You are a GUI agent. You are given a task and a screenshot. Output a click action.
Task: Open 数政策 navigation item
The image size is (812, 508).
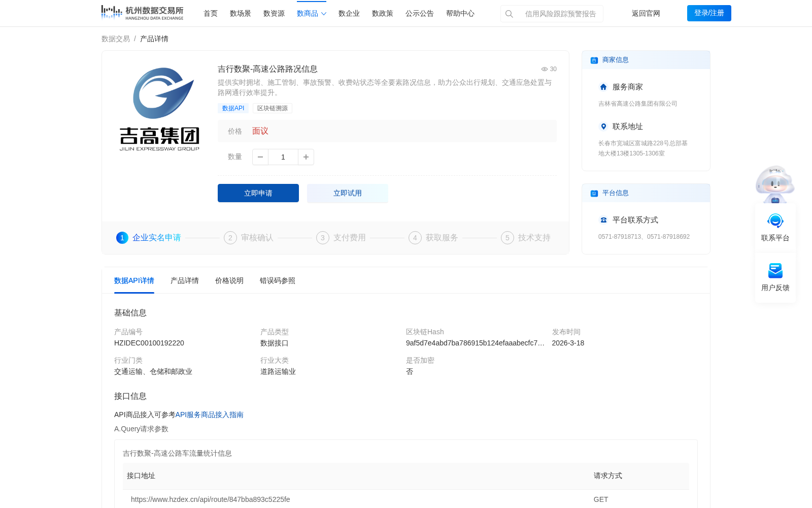tap(383, 14)
